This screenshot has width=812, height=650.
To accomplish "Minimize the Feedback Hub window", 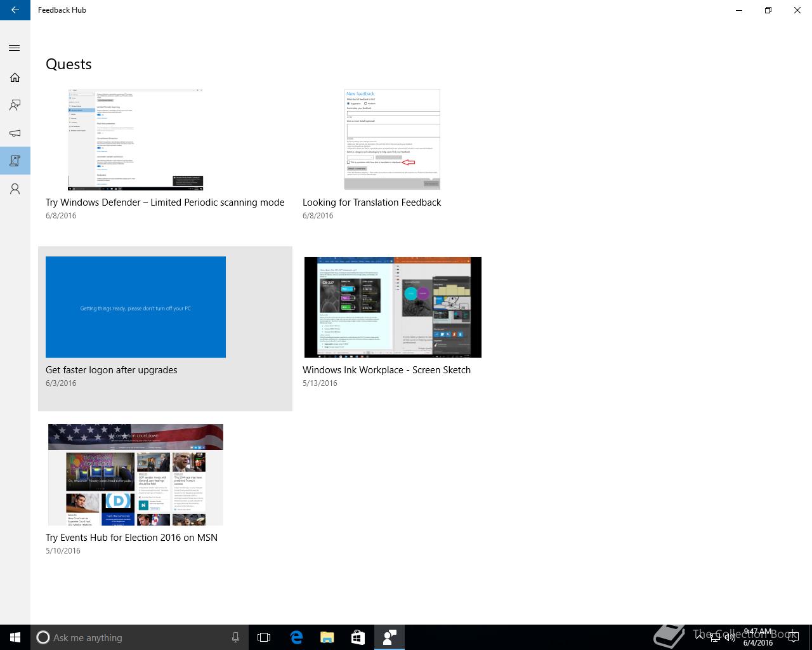I will coord(739,10).
